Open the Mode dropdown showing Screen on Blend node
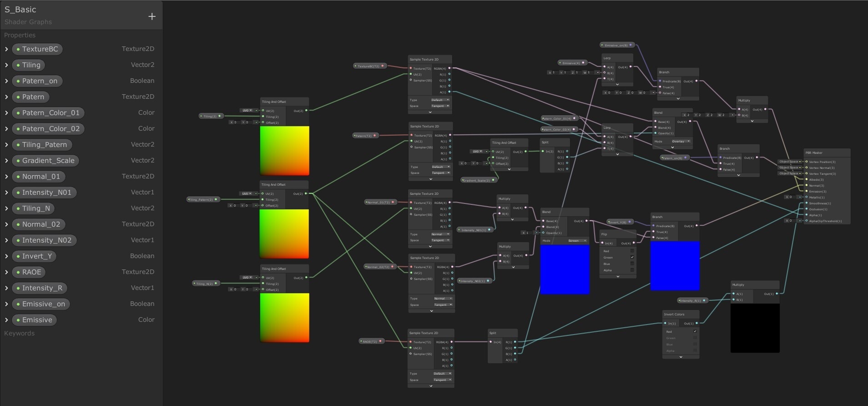The height and width of the screenshot is (406, 868). [577, 241]
